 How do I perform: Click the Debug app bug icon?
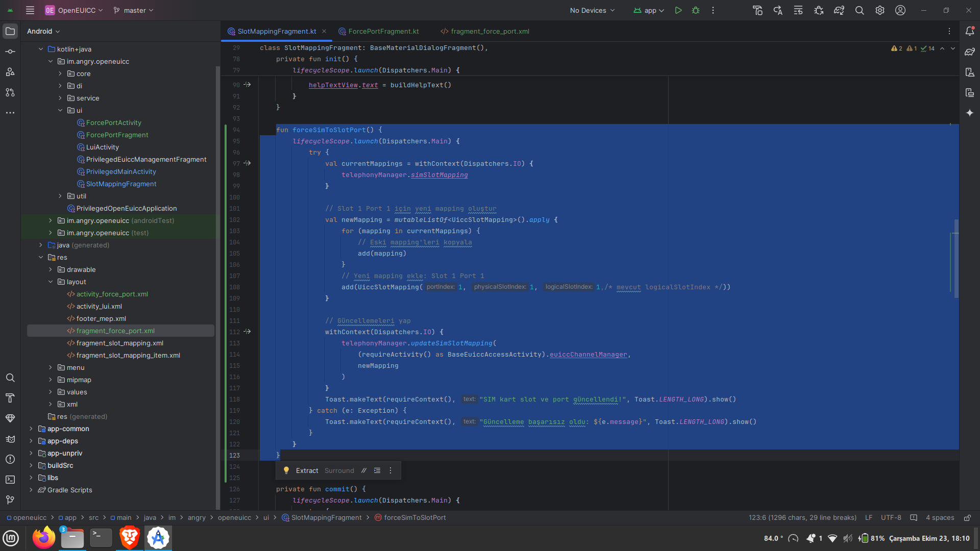pyautogui.click(x=695, y=10)
